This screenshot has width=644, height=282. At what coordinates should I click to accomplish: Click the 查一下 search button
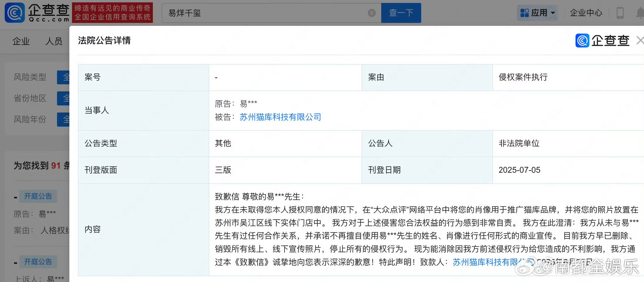tap(401, 13)
